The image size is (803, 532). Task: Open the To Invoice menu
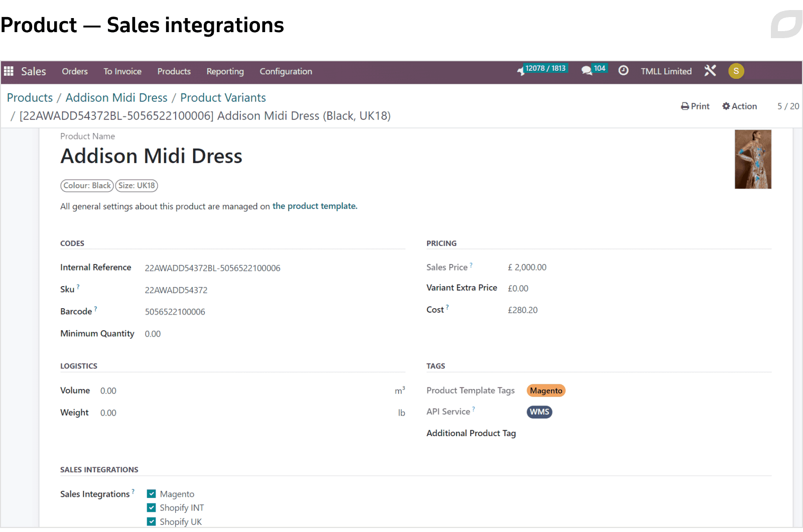point(122,71)
